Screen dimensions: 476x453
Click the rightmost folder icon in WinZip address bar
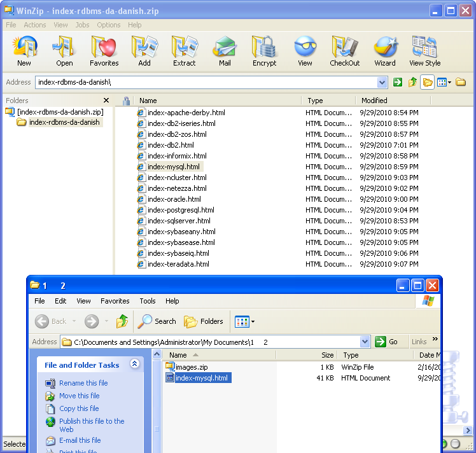[x=461, y=82]
